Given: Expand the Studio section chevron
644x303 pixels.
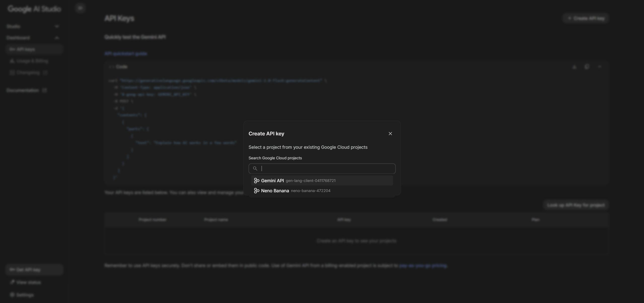Looking at the screenshot, I should click(x=57, y=26).
